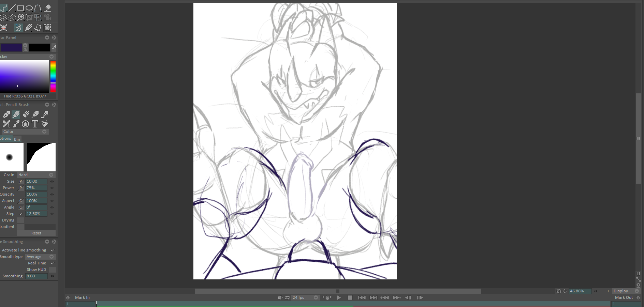Step forward one frame

point(420,297)
